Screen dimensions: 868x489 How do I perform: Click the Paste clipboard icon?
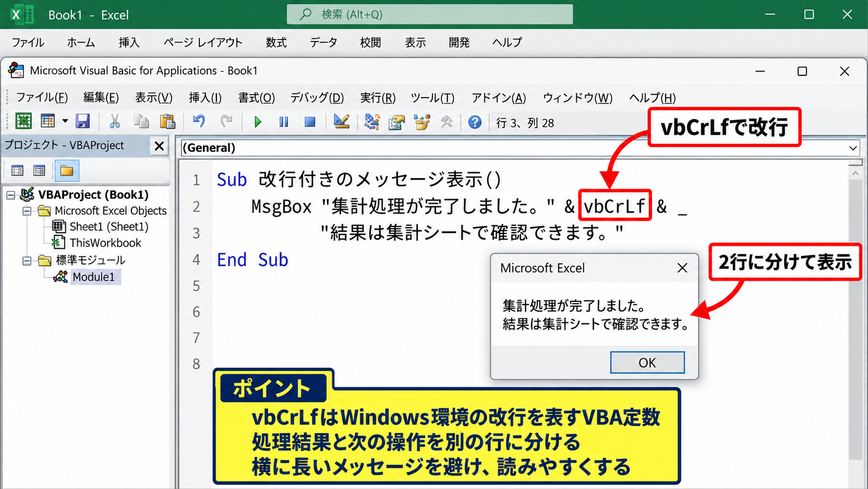point(167,122)
